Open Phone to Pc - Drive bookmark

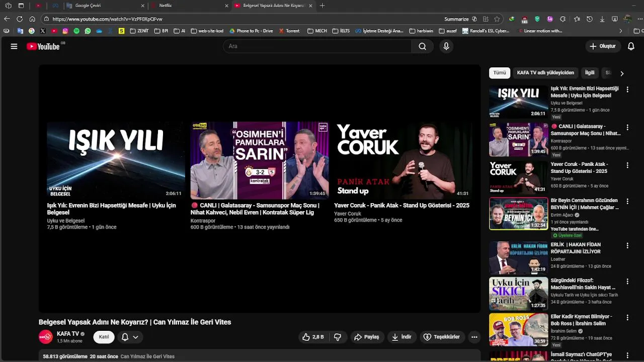(x=251, y=31)
